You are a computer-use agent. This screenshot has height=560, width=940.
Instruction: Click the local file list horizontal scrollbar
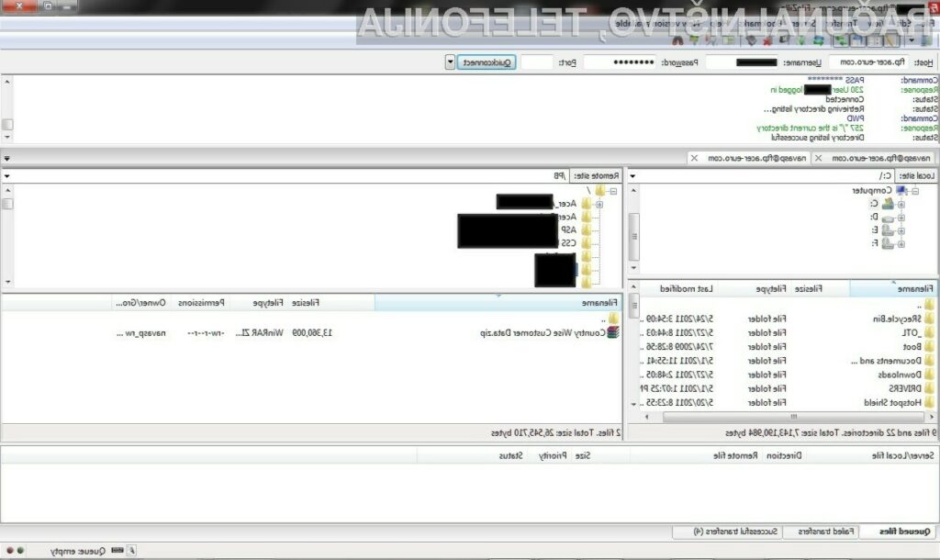(x=792, y=417)
